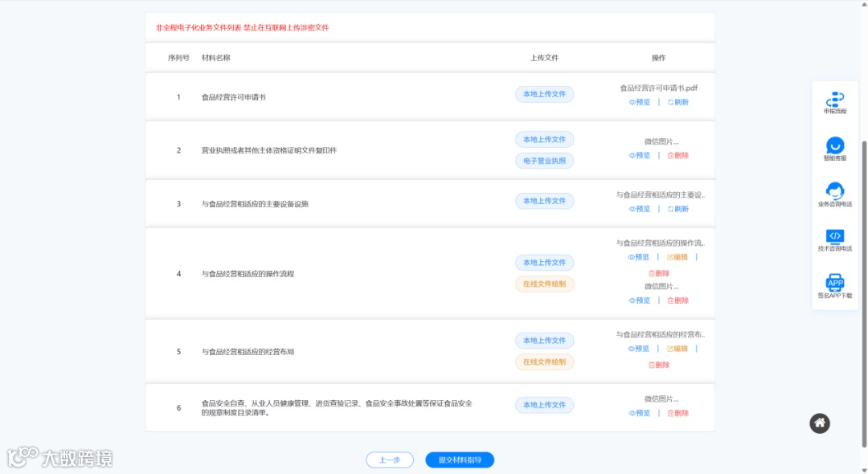
Task: Edit the 经营布局 document in row 5
Action: (677, 349)
